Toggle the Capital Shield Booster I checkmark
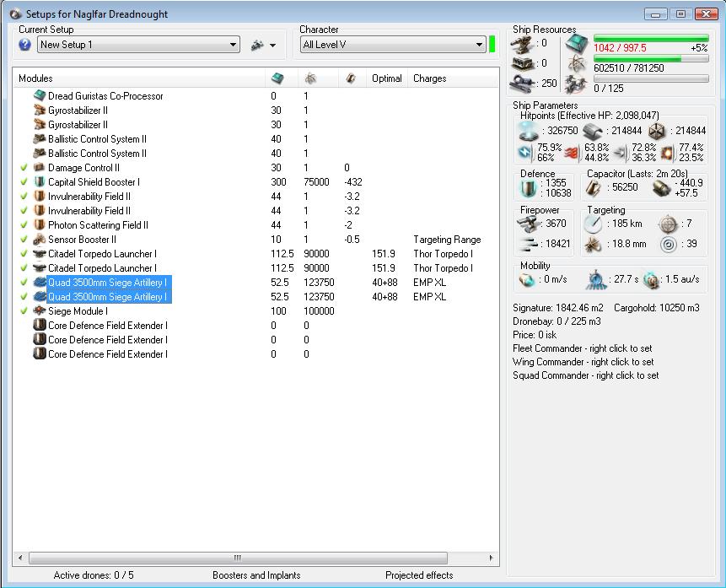 tap(24, 182)
